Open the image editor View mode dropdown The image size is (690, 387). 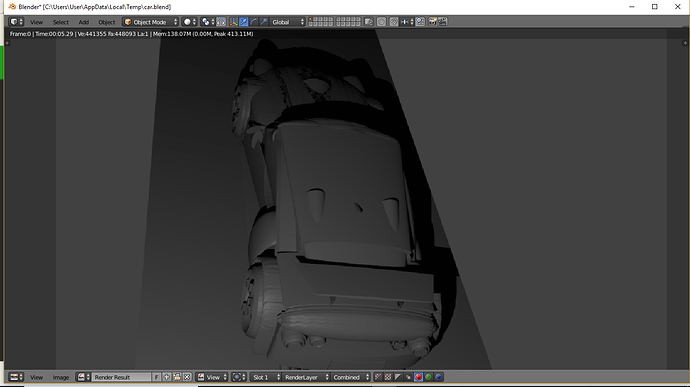(x=212, y=377)
